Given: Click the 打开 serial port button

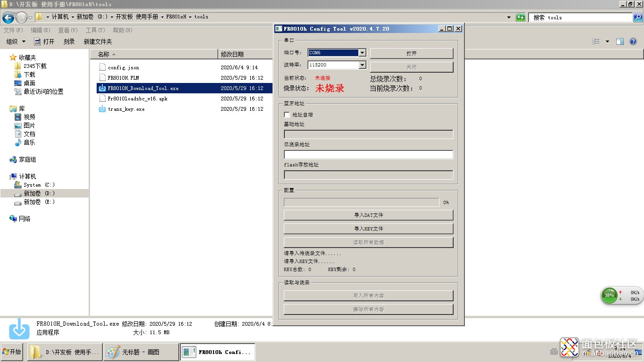Looking at the screenshot, I should point(412,53).
